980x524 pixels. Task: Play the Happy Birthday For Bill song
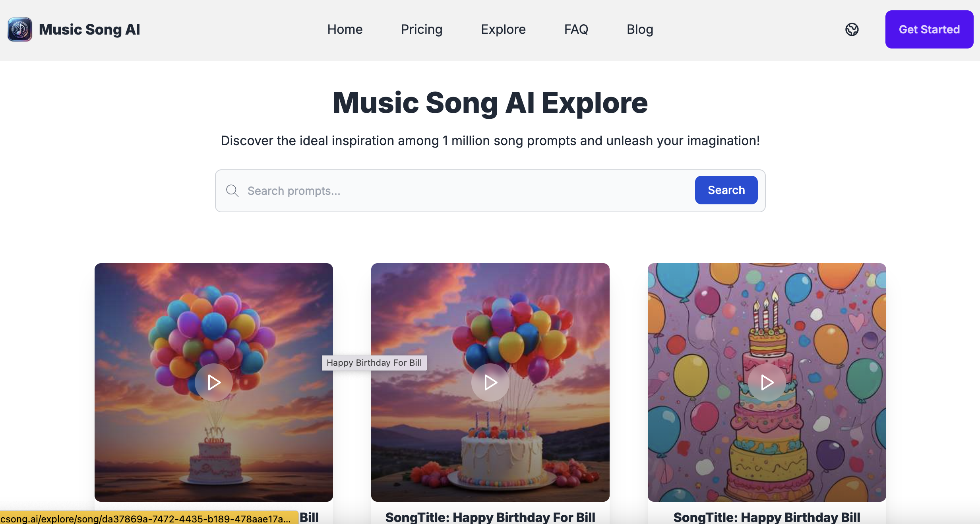490,382
